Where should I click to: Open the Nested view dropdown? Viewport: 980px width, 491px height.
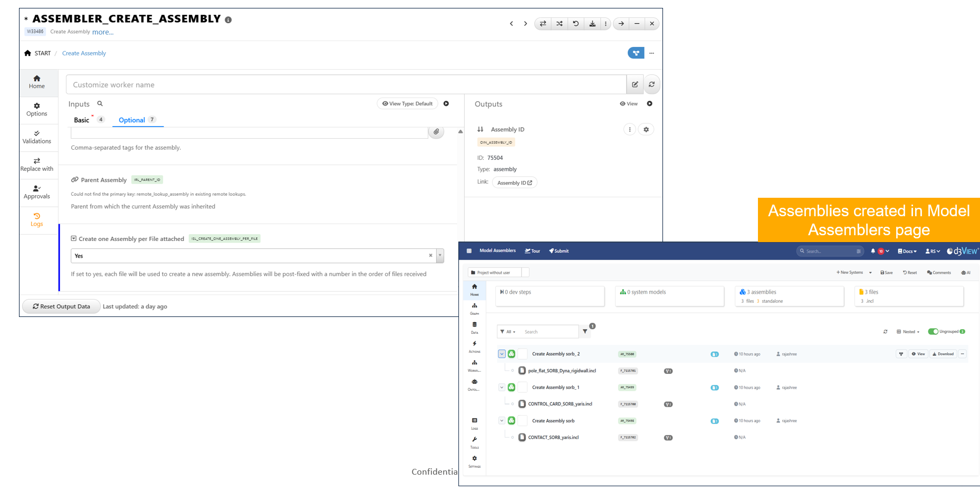[x=908, y=332]
